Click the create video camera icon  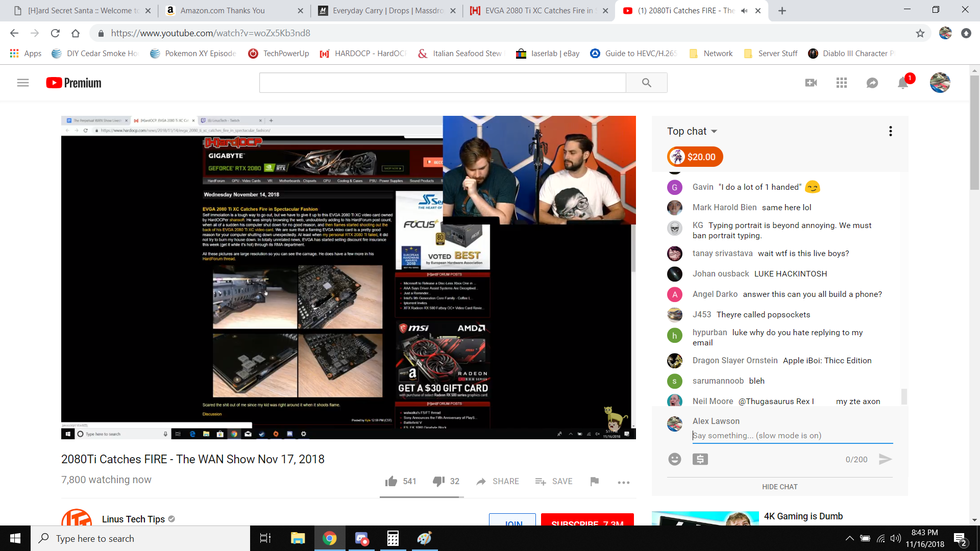click(811, 83)
